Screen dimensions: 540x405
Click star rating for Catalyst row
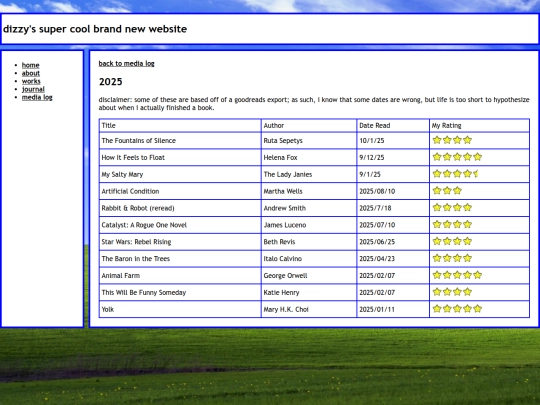(452, 224)
